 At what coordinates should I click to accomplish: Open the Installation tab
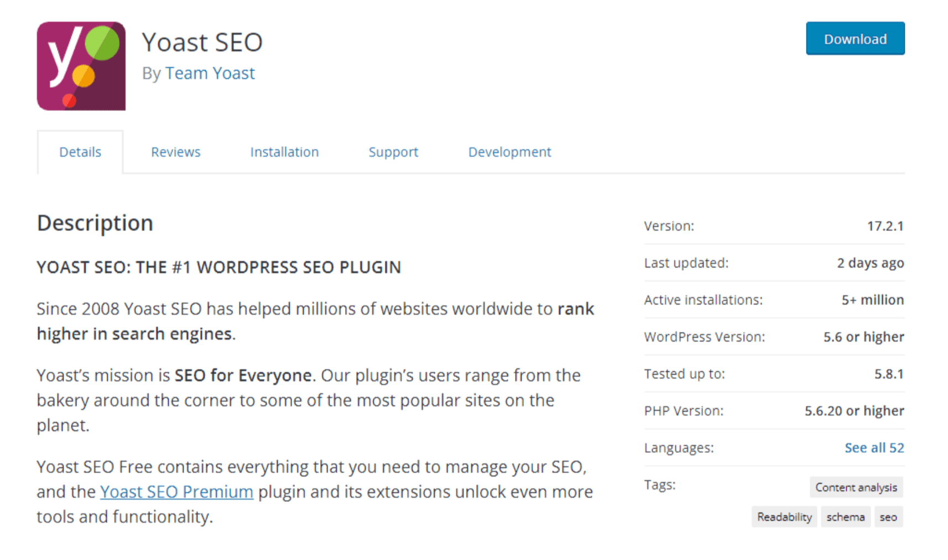284,152
